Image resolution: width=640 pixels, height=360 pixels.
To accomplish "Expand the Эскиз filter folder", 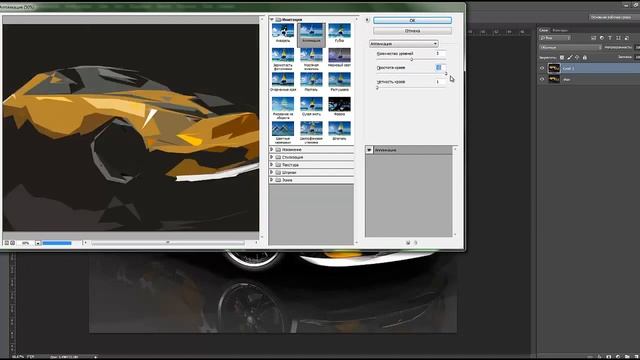I will click(272, 180).
